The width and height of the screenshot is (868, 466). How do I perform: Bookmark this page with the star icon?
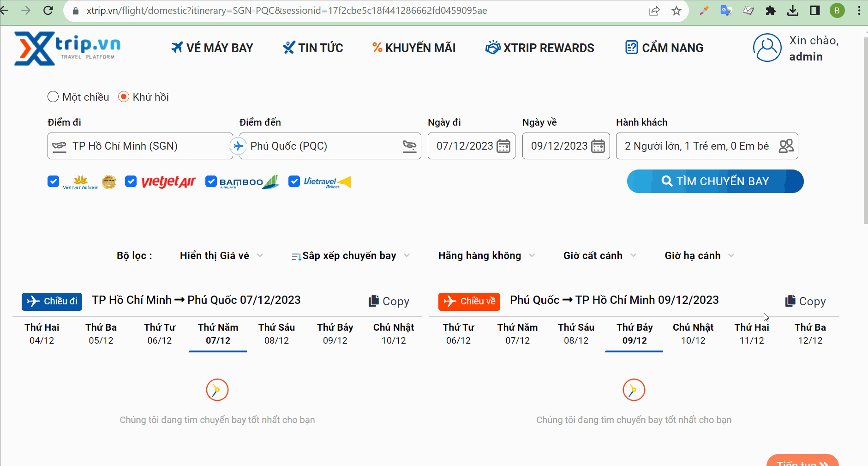676,11
